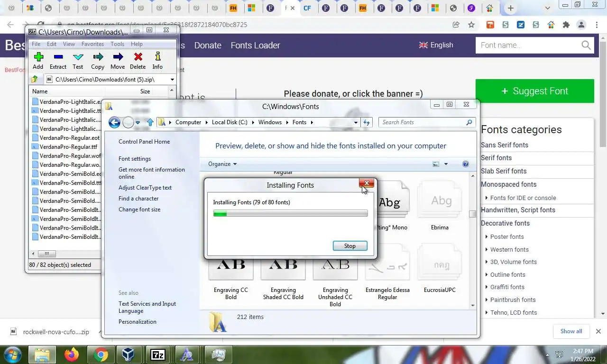
Task: Open view options dropdown arrow
Action: click(446, 164)
